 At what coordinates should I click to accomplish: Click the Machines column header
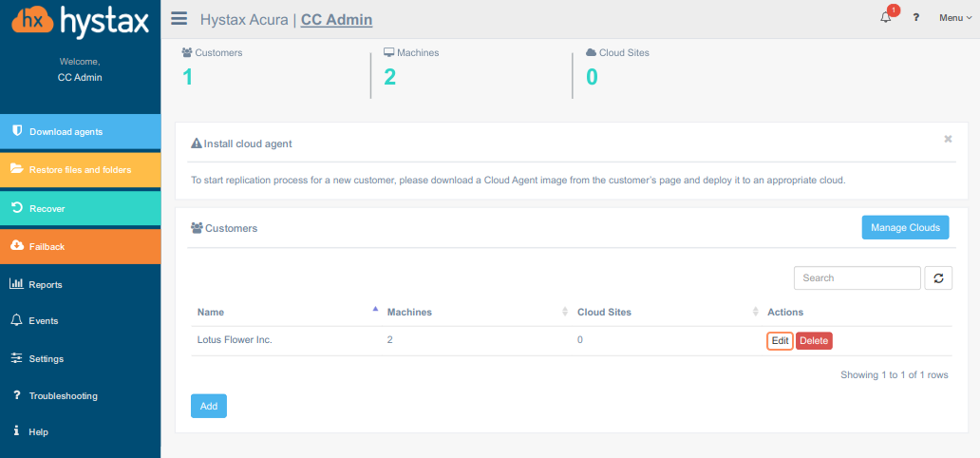pos(409,312)
